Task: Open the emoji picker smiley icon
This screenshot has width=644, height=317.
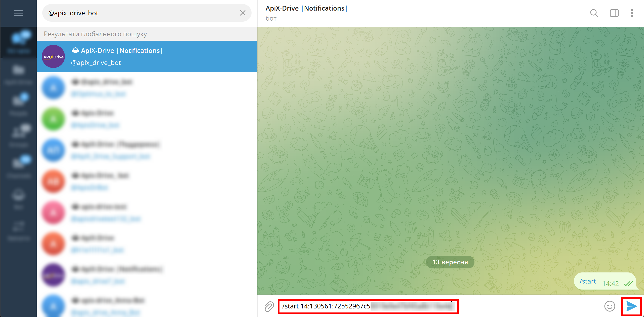Action: pos(610,306)
